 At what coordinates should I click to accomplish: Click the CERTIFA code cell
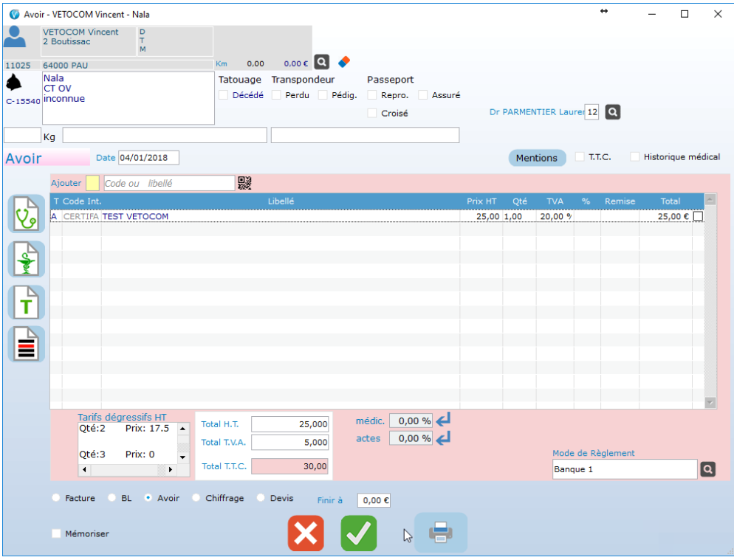(81, 216)
